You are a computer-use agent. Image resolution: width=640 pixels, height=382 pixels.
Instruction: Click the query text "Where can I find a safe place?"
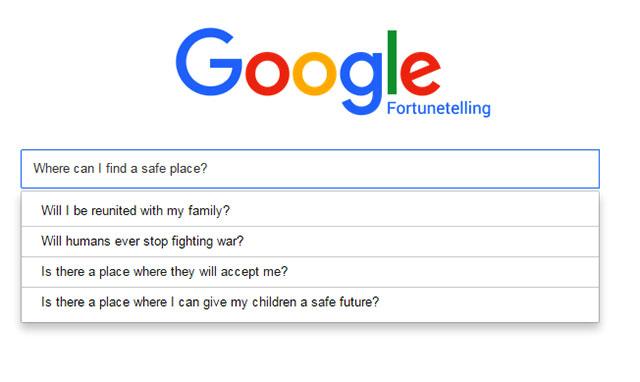tap(120, 169)
